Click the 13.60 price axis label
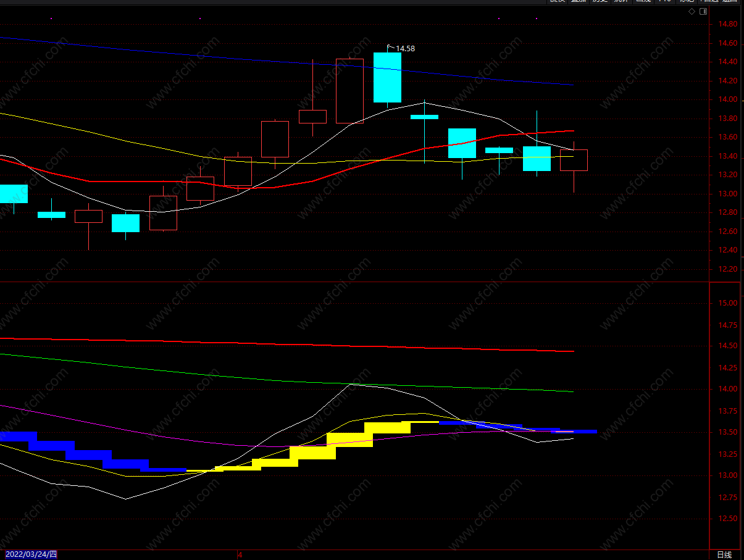The height and width of the screenshot is (560, 744). coord(727,137)
